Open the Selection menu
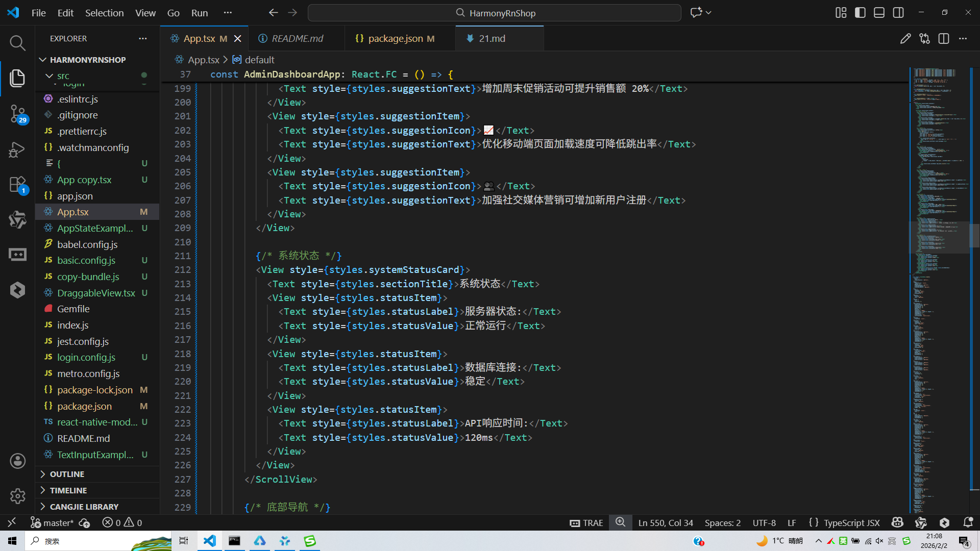980x551 pixels. point(104,13)
